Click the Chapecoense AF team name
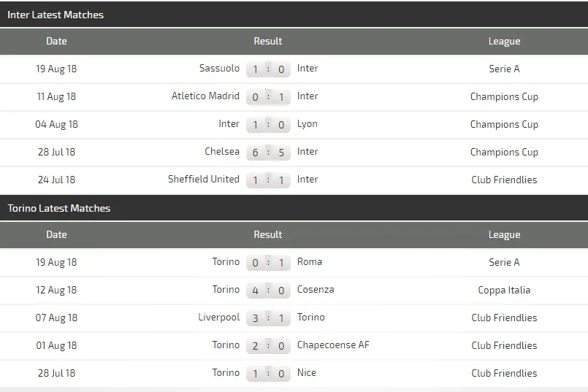This screenshot has height=392, width=588. pyautogui.click(x=333, y=345)
